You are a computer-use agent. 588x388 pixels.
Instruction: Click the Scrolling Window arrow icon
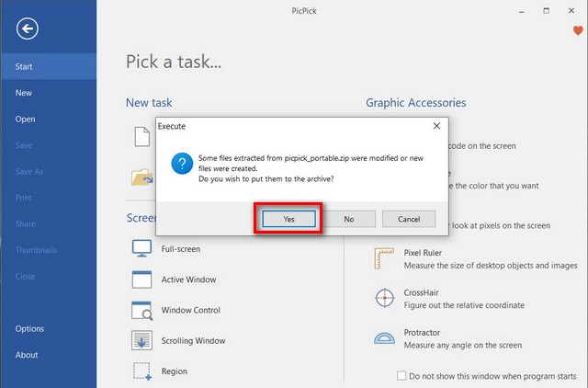pyautogui.click(x=141, y=340)
